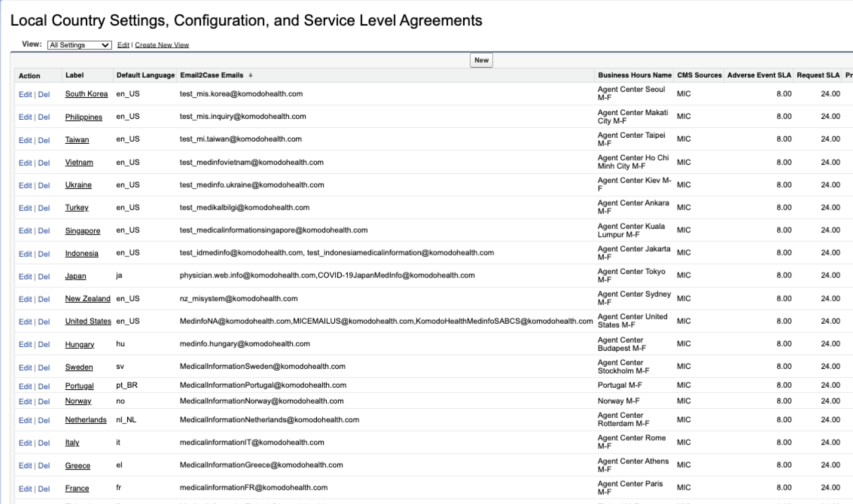The width and height of the screenshot is (853, 504).
Task: Sort by Default Language column header
Action: (145, 75)
